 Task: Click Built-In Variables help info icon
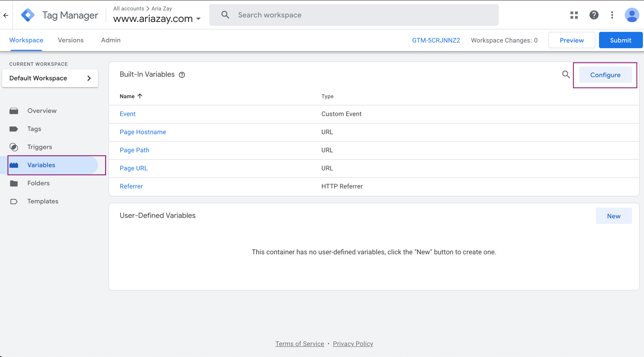182,75
